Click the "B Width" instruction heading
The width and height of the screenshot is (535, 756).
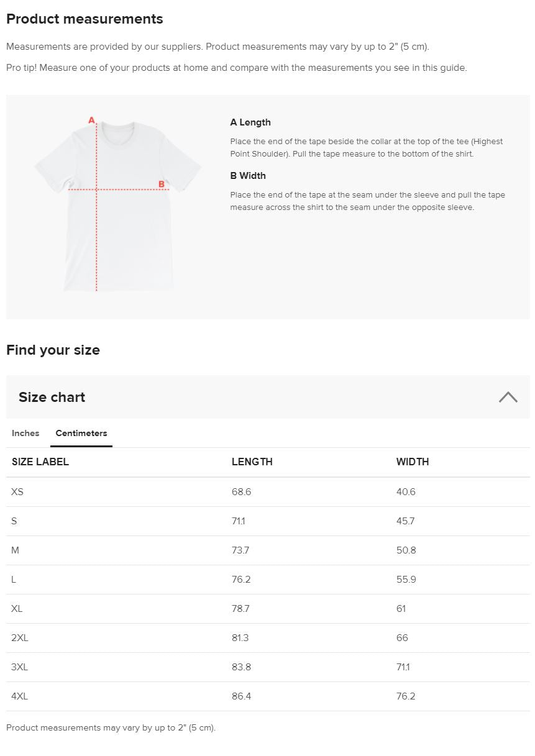coord(248,176)
